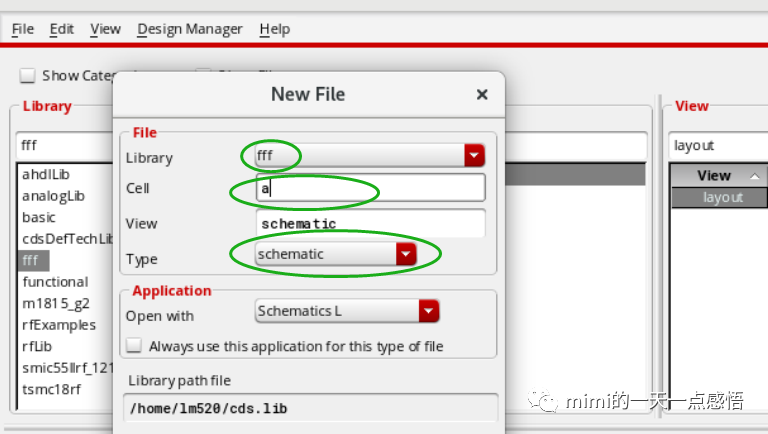Select functional in the Library list
Image resolution: width=768 pixels, height=434 pixels.
click(x=55, y=282)
